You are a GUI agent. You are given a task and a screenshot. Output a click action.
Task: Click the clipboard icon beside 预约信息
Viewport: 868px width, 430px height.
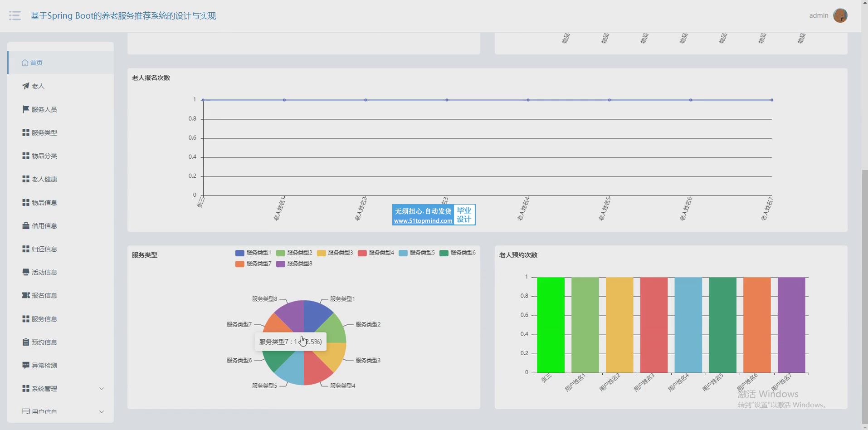[x=26, y=342]
